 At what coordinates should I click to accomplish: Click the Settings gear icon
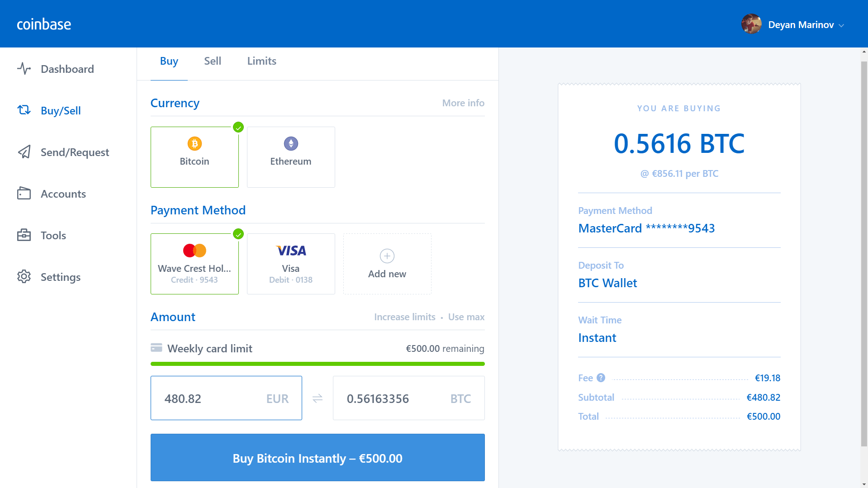(x=24, y=277)
